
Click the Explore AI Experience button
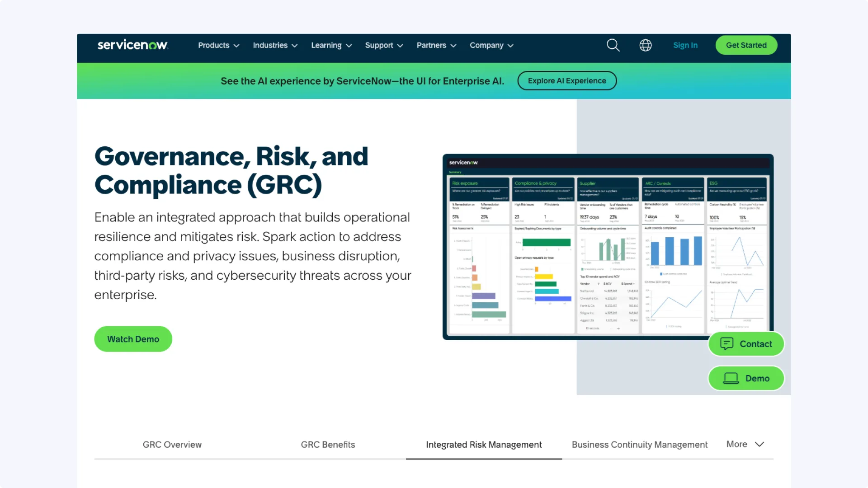(566, 81)
